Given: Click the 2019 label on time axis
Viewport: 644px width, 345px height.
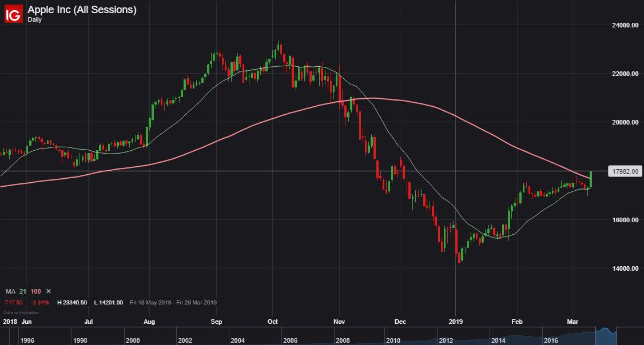Looking at the screenshot, I should click(x=455, y=322).
